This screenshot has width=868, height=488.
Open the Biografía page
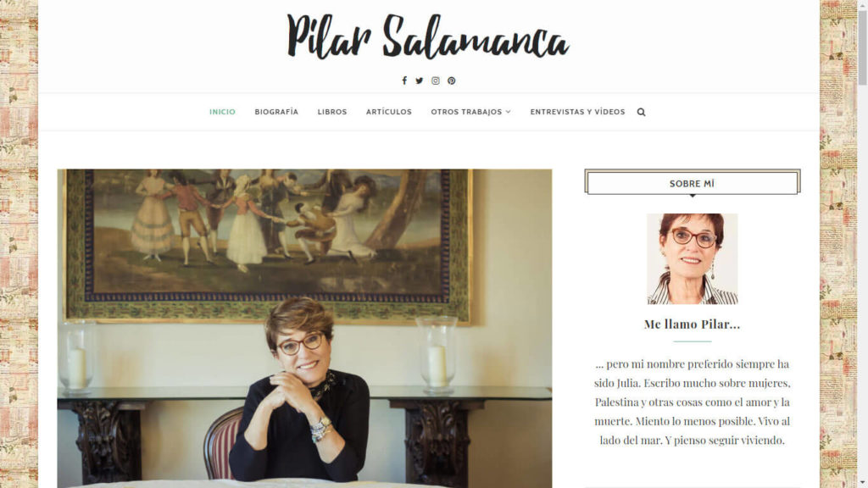tap(276, 112)
